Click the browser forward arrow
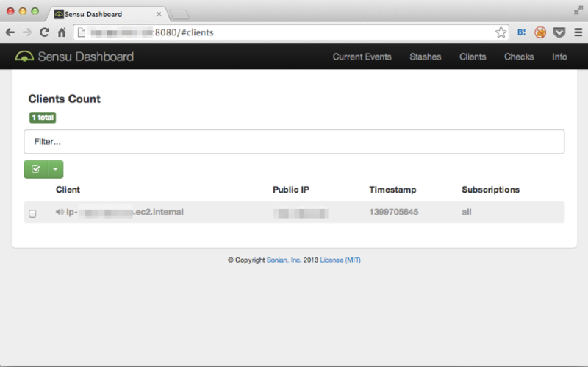 click(x=27, y=32)
